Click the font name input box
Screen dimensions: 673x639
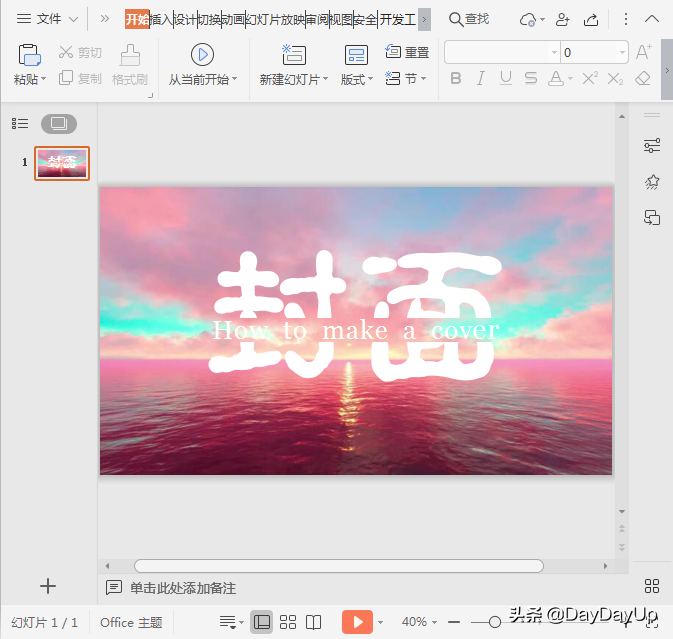pyautogui.click(x=497, y=52)
